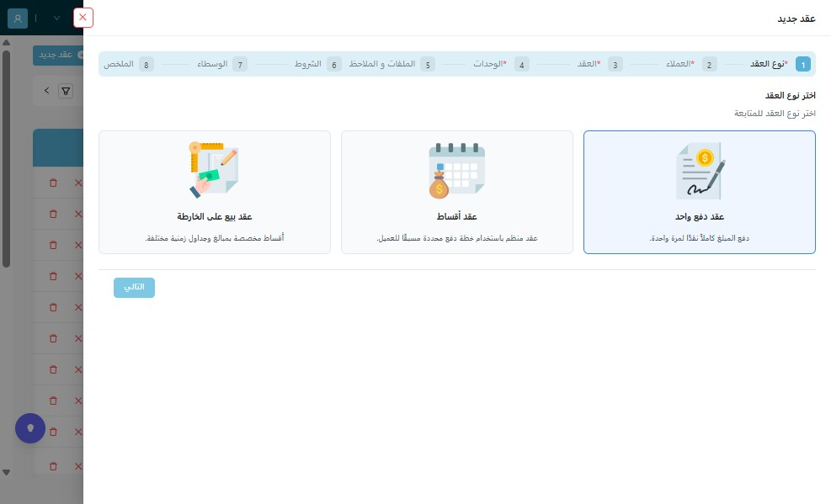831x504 pixels.
Task: Select step 3 العقد in the wizard
Action: [x=599, y=64]
